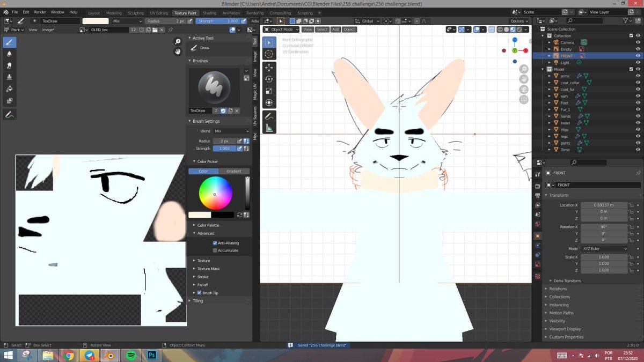Click the viewport Add menu button
This screenshot has height=362, width=644.
pyautogui.click(x=335, y=29)
